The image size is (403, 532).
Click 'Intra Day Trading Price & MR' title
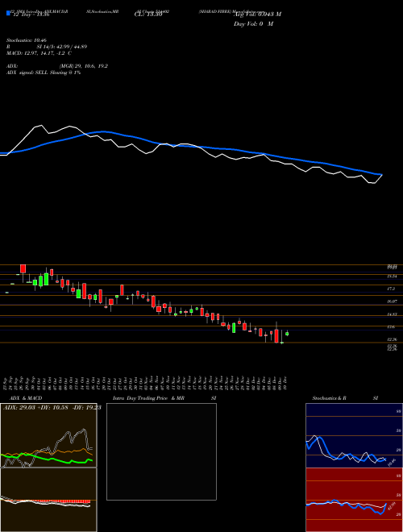(148, 398)
